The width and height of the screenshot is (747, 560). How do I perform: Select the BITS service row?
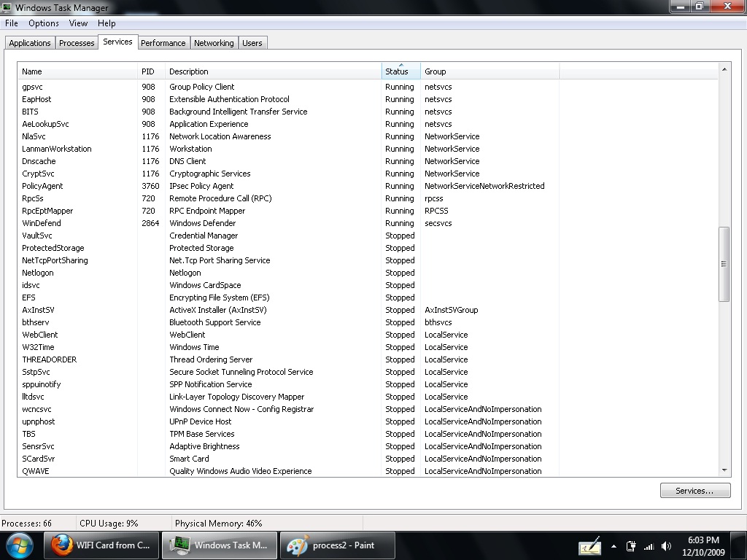click(368, 112)
